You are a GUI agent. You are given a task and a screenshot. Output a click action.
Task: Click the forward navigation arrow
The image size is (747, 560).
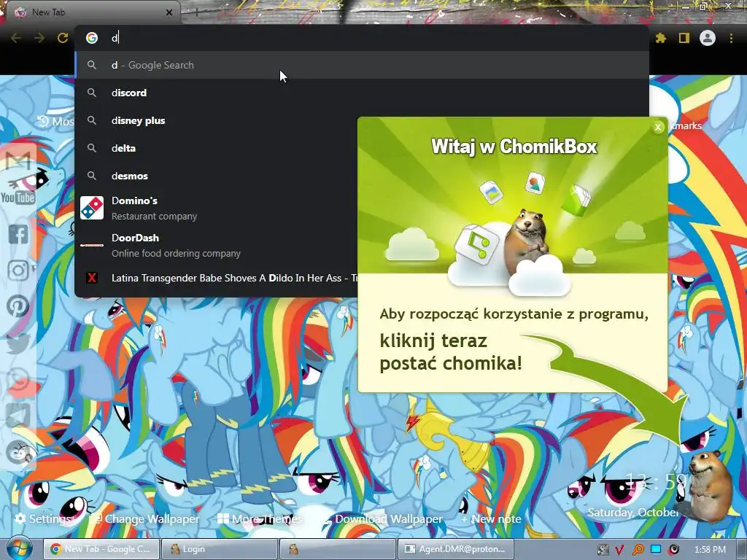(x=39, y=38)
